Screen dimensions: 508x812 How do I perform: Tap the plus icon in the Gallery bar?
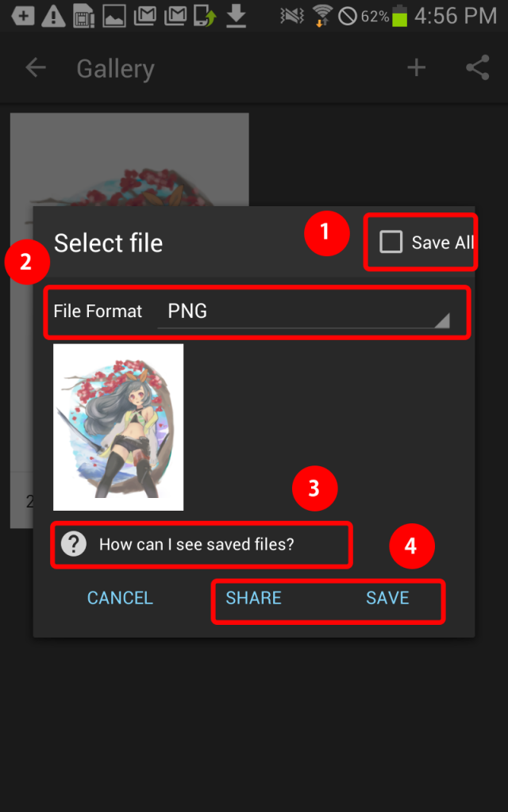(416, 68)
